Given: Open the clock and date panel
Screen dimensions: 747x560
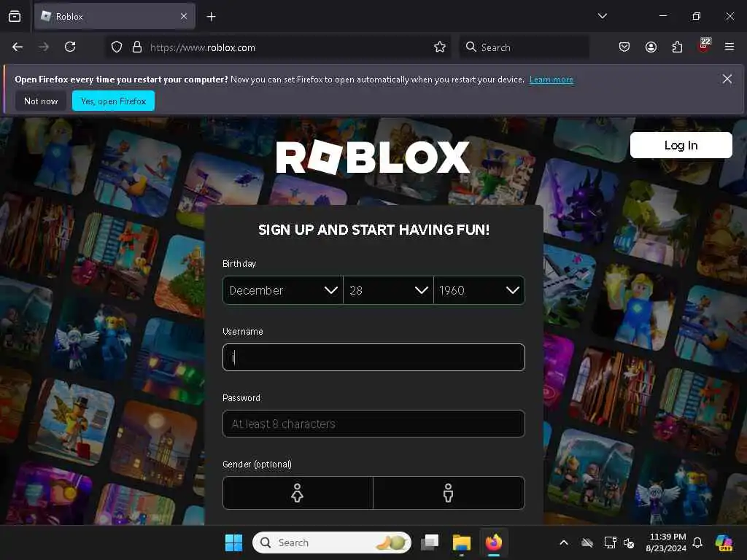Looking at the screenshot, I should [666, 542].
